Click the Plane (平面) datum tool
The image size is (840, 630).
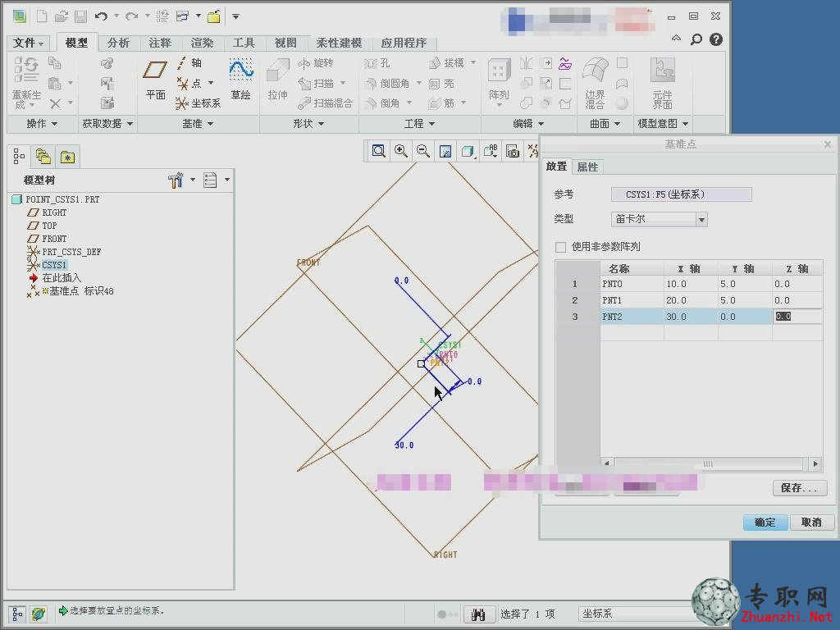155,80
